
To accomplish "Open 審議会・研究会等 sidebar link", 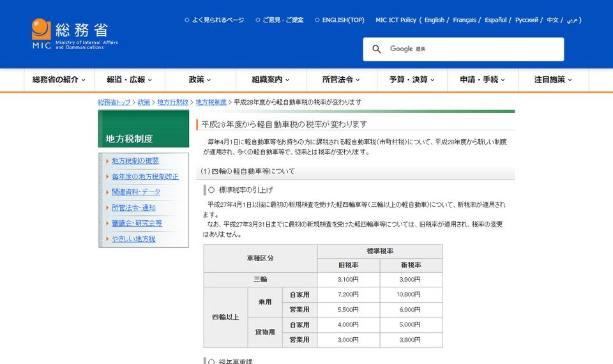I will pyautogui.click(x=137, y=224).
